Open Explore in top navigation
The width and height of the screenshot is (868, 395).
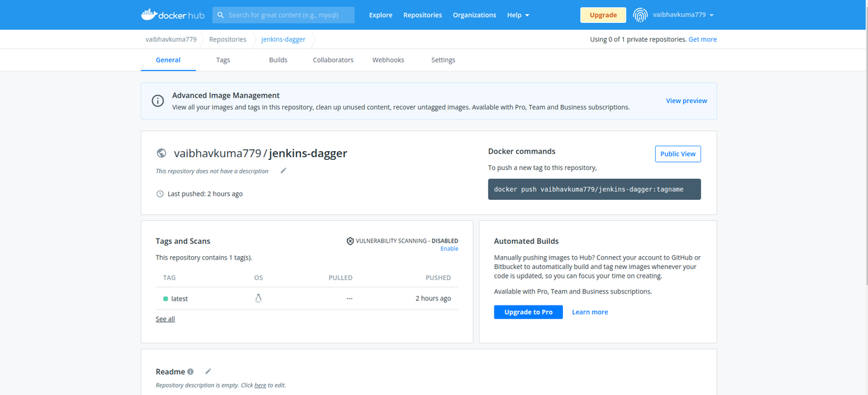coord(380,15)
